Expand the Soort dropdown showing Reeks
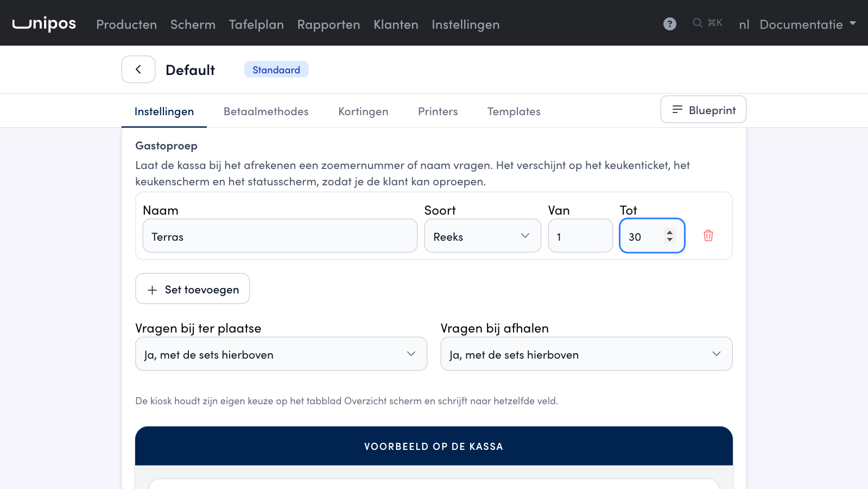This screenshot has height=489, width=868. 483,236
